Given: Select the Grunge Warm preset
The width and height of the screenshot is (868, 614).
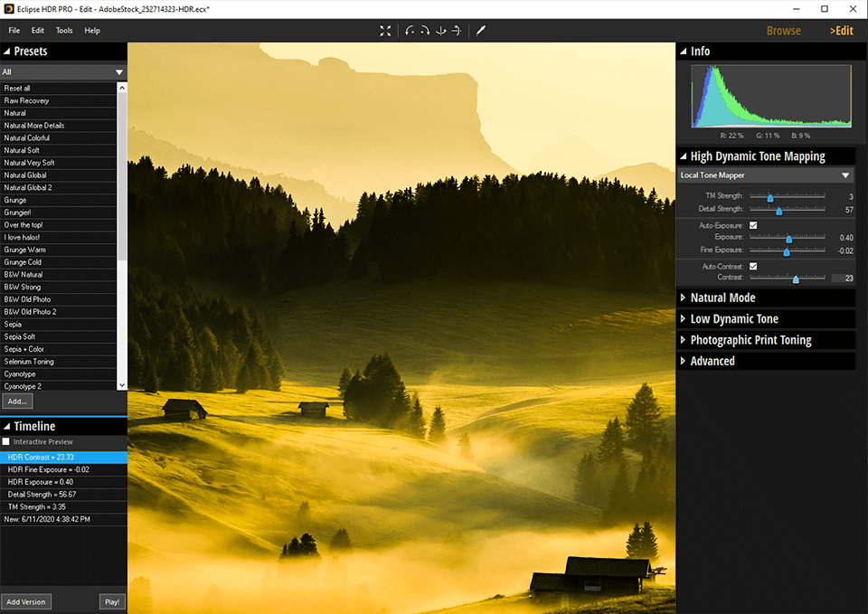Looking at the screenshot, I should (24, 250).
